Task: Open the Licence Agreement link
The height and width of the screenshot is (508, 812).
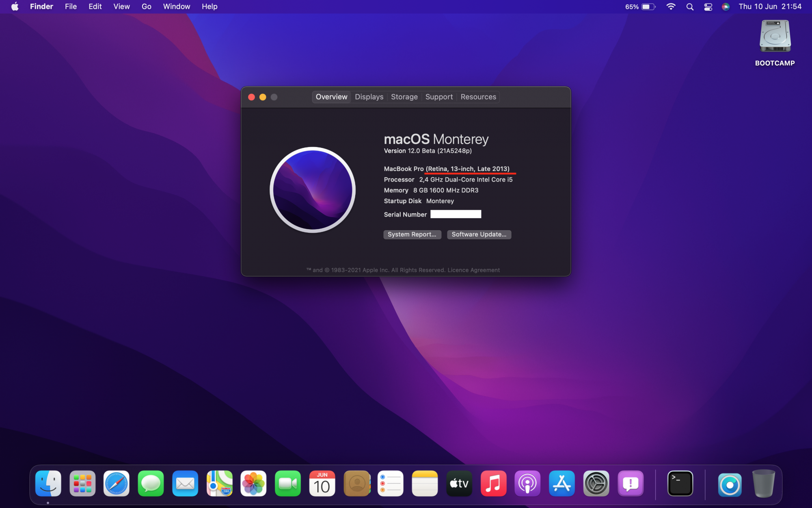Action: point(473,270)
